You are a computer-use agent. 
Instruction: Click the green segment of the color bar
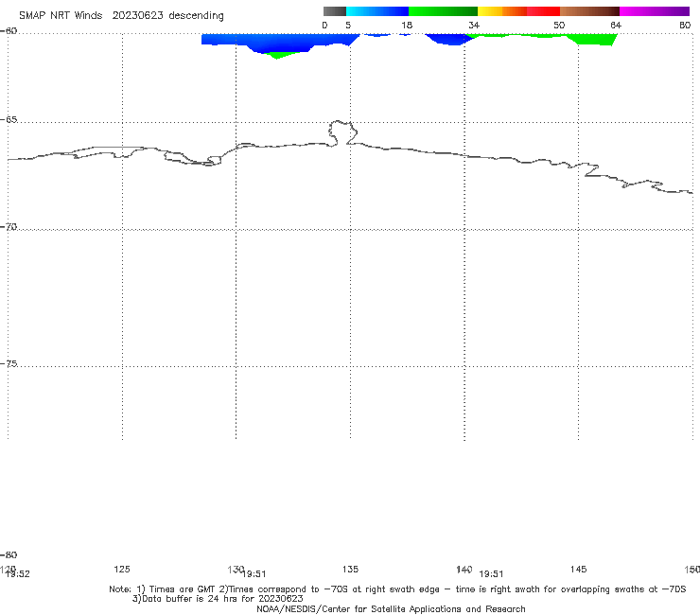443,11
